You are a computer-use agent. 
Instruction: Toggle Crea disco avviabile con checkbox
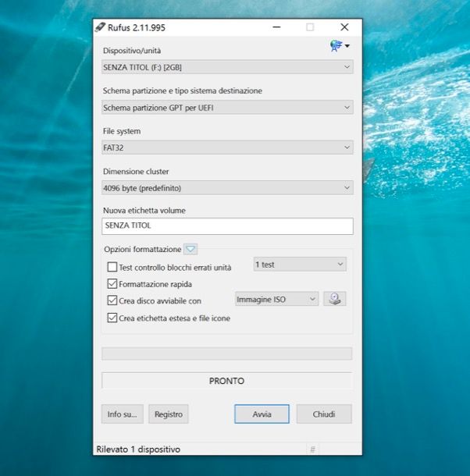(112, 301)
